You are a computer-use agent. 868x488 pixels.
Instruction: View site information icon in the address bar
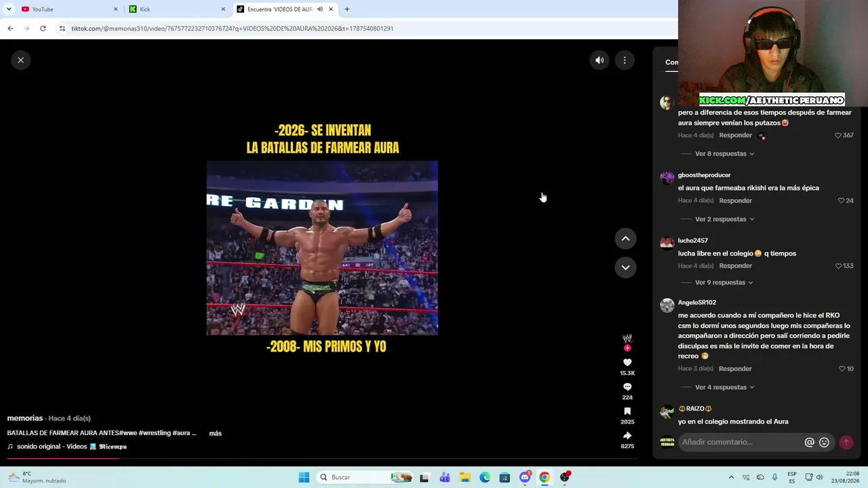(62, 28)
